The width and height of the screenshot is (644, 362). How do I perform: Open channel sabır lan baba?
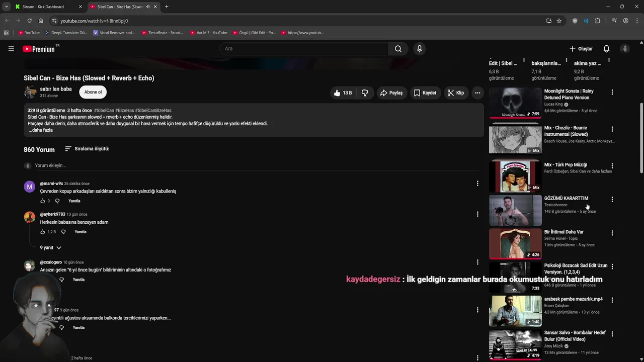(x=56, y=89)
